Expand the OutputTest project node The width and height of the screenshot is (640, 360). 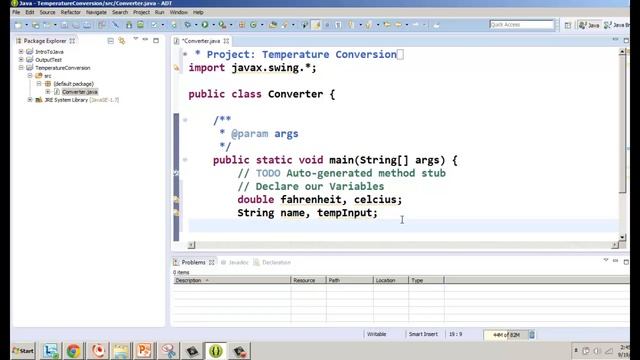[21, 60]
